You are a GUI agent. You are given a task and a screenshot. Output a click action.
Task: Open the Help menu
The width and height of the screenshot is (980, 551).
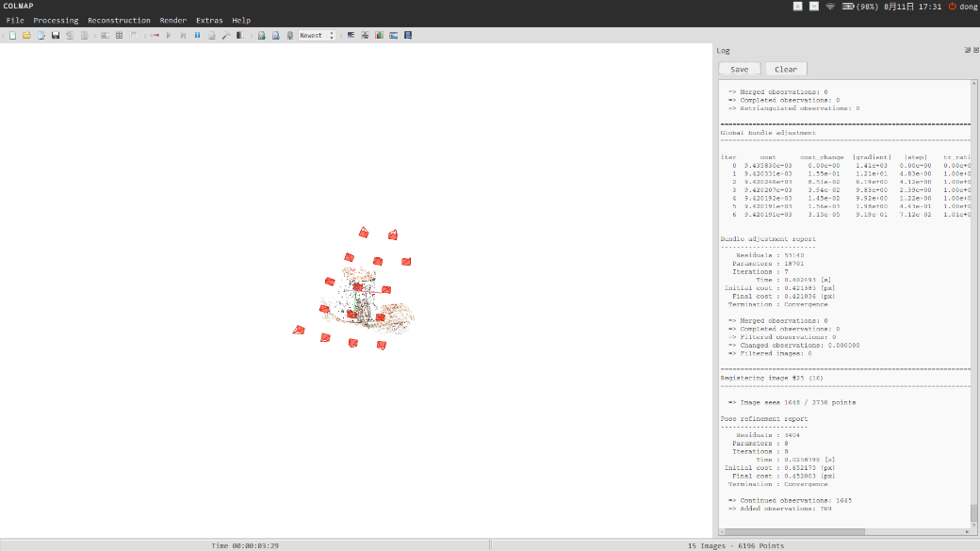click(x=241, y=21)
